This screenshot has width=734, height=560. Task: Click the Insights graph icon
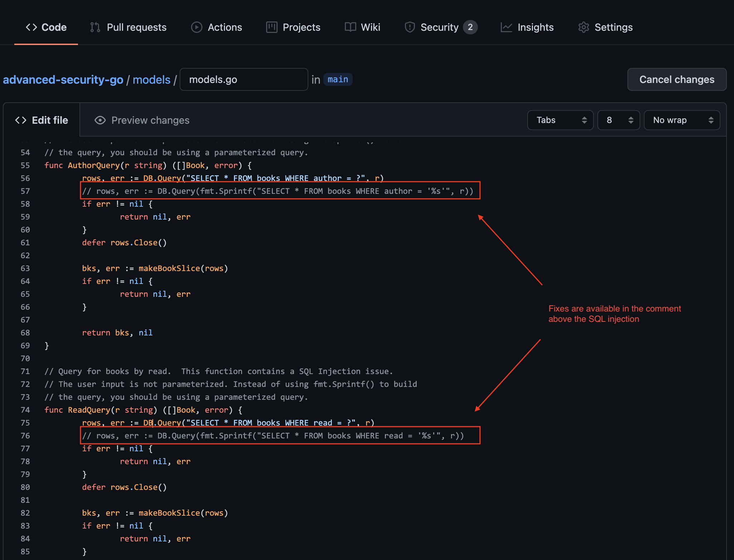pyautogui.click(x=506, y=27)
